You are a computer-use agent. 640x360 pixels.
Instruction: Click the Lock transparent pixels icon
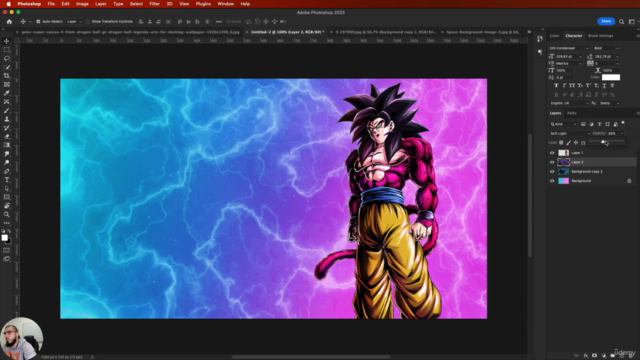tap(561, 142)
